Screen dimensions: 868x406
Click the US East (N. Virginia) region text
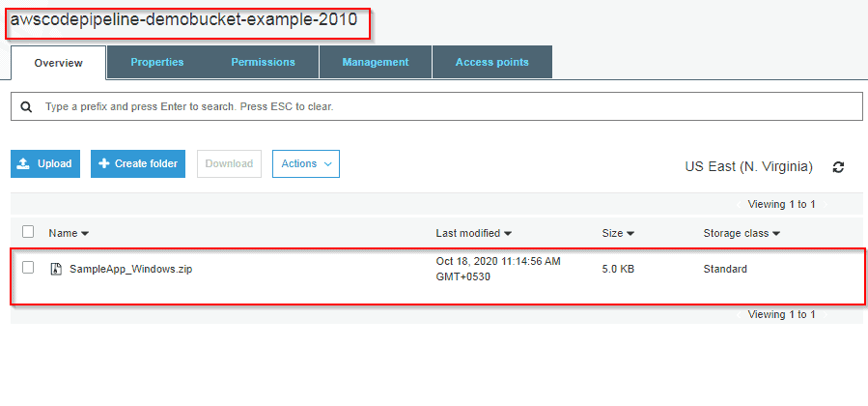point(748,166)
